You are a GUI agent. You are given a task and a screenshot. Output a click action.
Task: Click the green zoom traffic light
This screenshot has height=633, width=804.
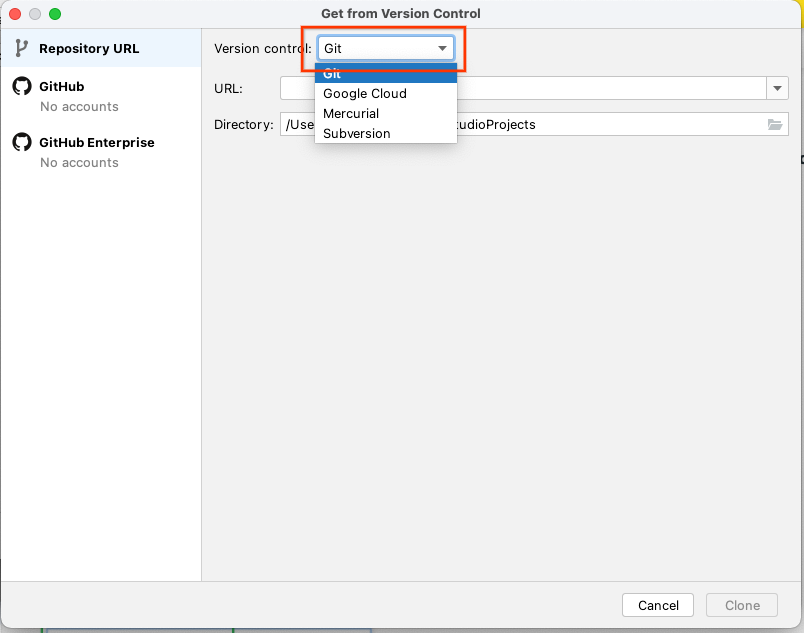(54, 14)
